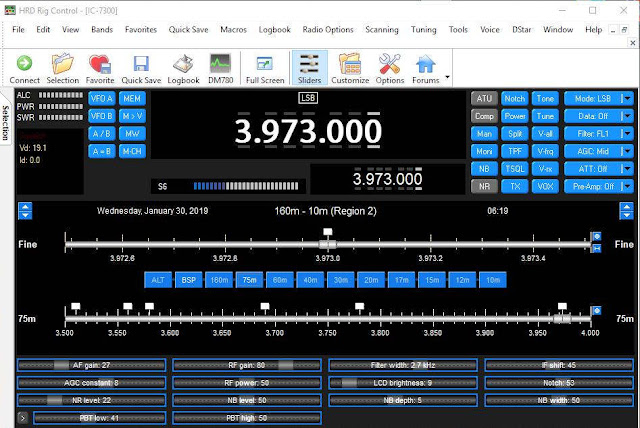Open the AGC: Mid dropdown arrow
The image size is (640, 428).
pyautogui.click(x=627, y=151)
